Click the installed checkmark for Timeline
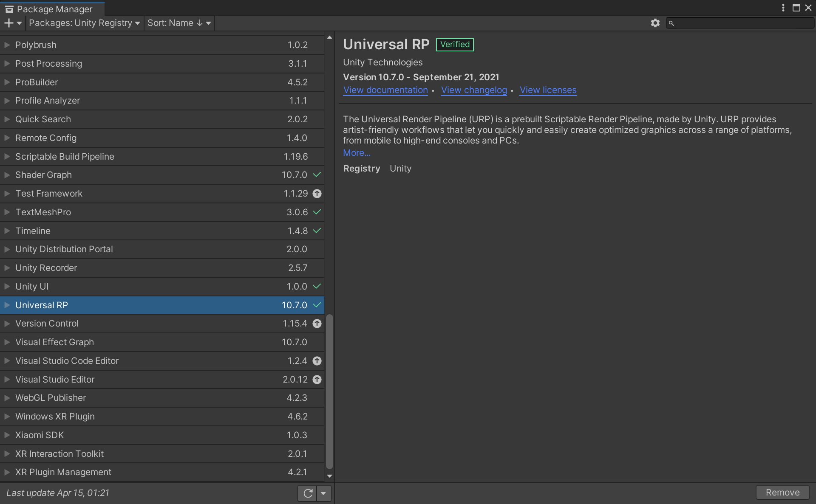 pyautogui.click(x=317, y=231)
